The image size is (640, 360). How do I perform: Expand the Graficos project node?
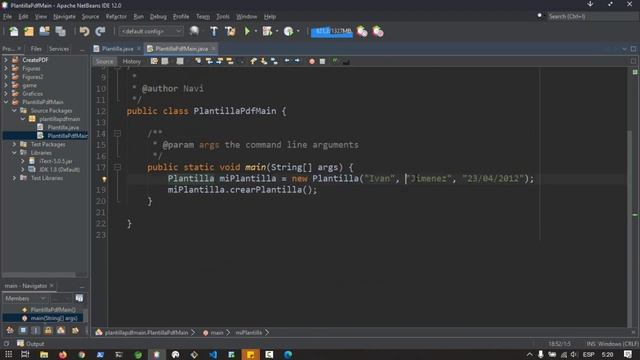(x=6, y=94)
